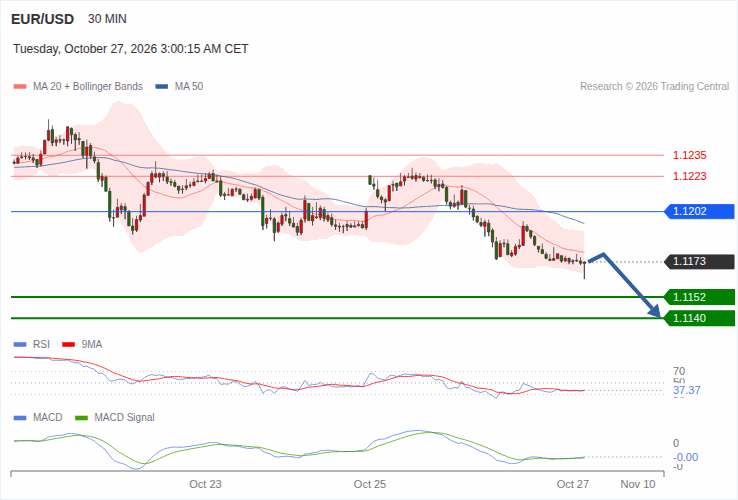Click the red 9MA legend swatch
This screenshot has width=738, height=500.
tap(69, 345)
